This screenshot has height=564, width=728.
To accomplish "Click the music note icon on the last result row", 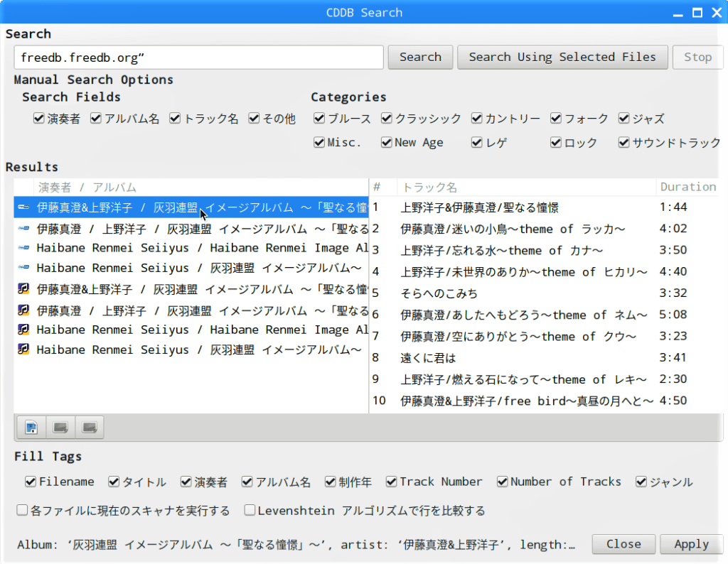I will (23, 349).
